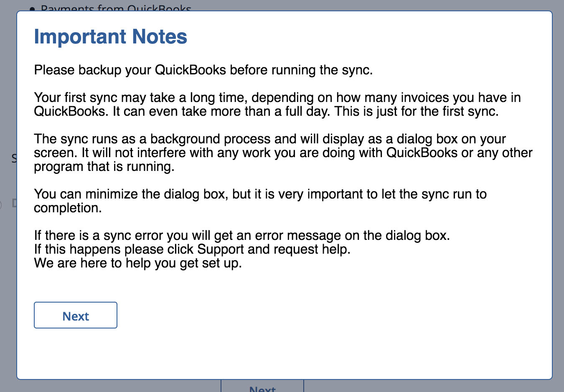Select the partially visible radio button at left edge
The image size is (564, 392).
coord(1,204)
